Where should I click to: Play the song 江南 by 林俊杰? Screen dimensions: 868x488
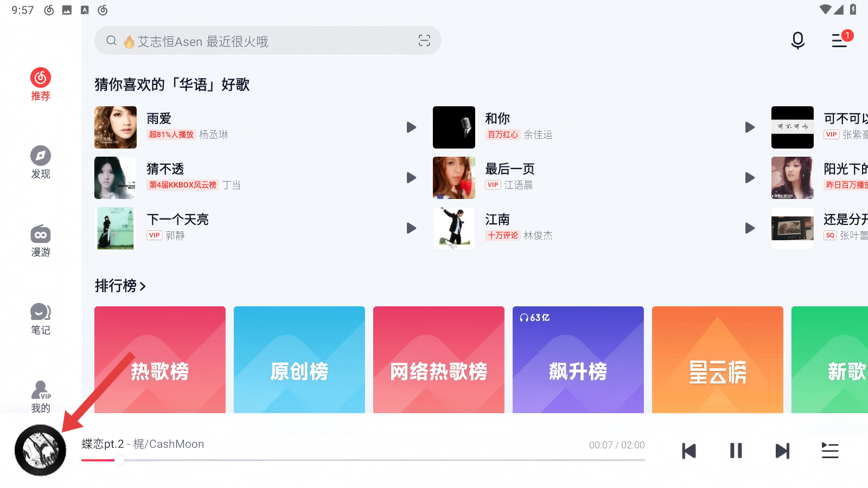click(x=750, y=228)
